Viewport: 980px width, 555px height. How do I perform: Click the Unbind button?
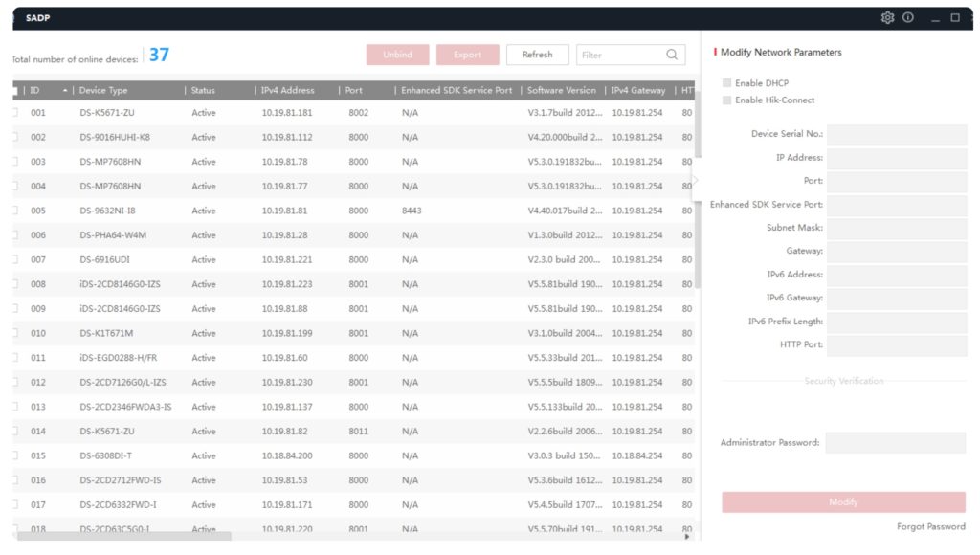[397, 55]
